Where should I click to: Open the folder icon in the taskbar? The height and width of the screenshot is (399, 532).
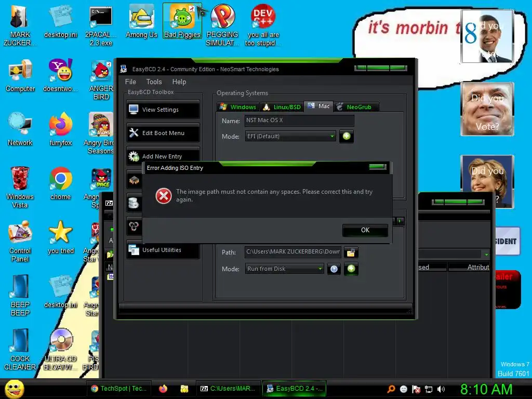click(x=184, y=389)
